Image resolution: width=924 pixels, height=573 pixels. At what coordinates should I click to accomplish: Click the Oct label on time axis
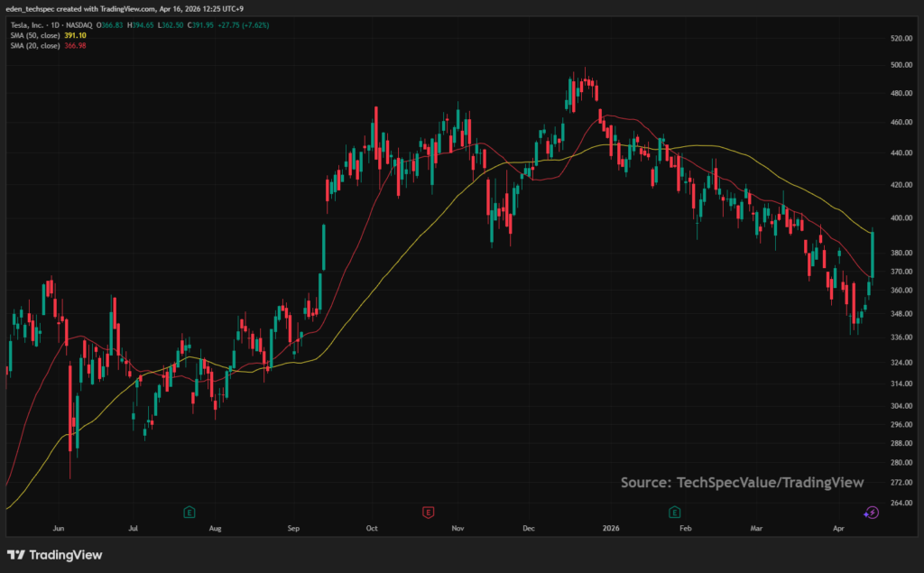pos(372,528)
